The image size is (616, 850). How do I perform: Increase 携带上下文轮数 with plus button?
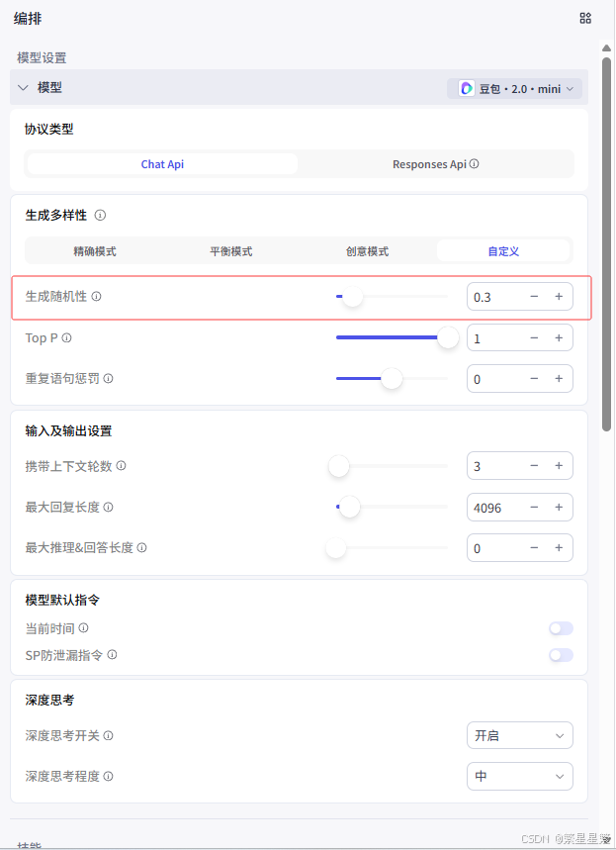coord(559,466)
